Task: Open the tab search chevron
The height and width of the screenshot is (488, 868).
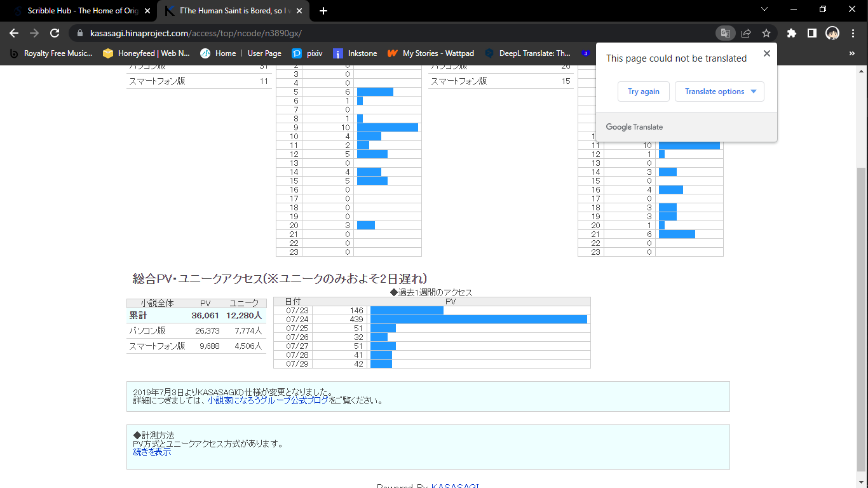Action: tap(764, 10)
